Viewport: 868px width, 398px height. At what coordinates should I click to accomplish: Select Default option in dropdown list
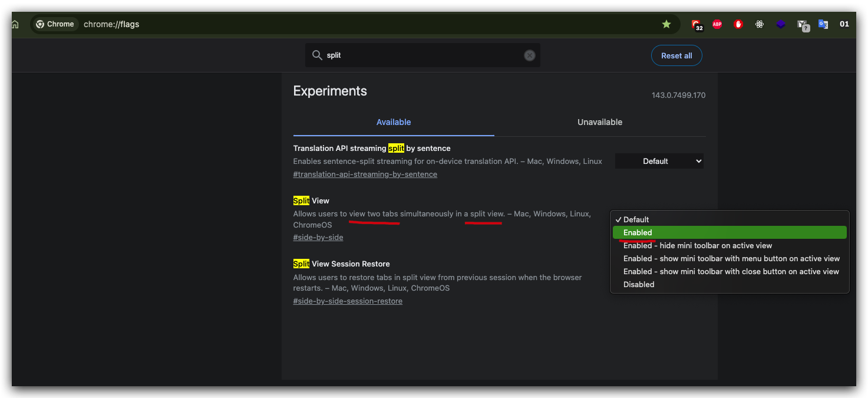coord(636,219)
